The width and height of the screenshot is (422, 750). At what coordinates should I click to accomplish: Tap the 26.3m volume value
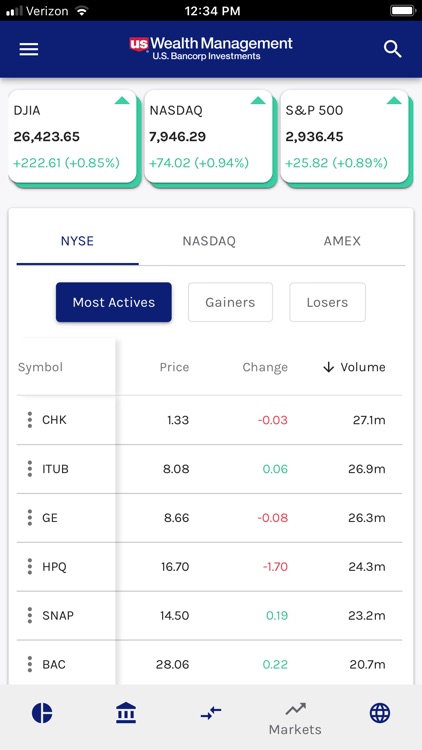[x=366, y=518]
